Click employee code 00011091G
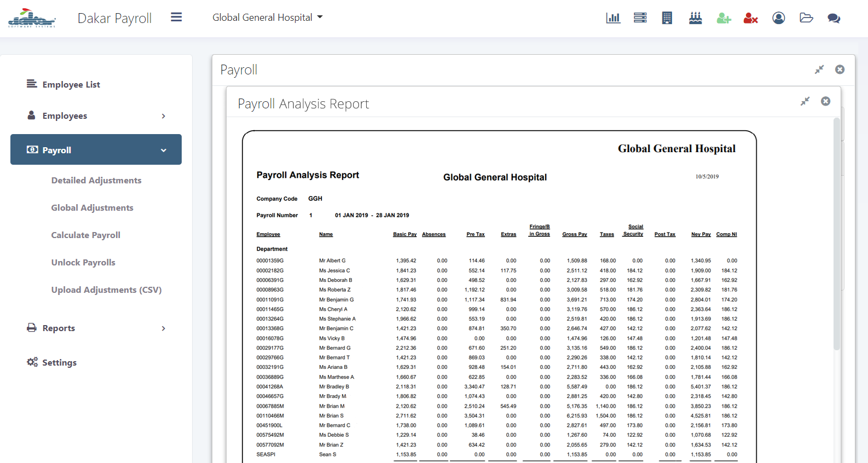This screenshot has height=463, width=868. click(270, 299)
